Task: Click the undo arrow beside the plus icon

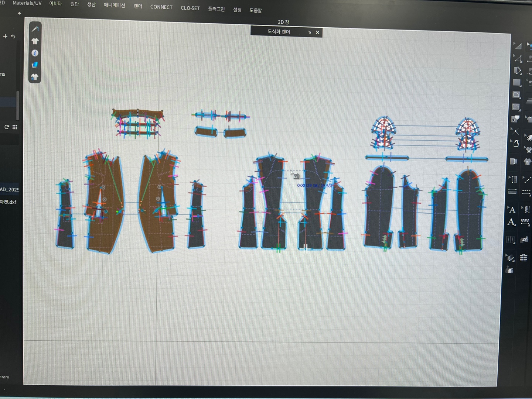Action: coord(13,36)
